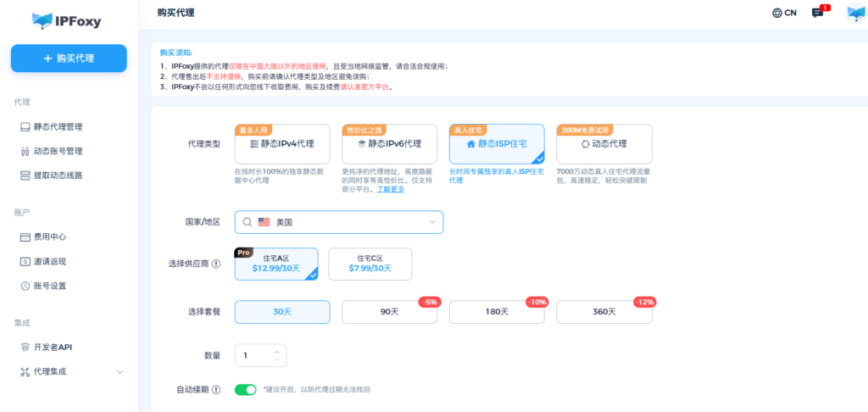Toggle the 自动续期 auto-renew switch
Viewport: 868px width, 412px height.
pyautogui.click(x=245, y=390)
